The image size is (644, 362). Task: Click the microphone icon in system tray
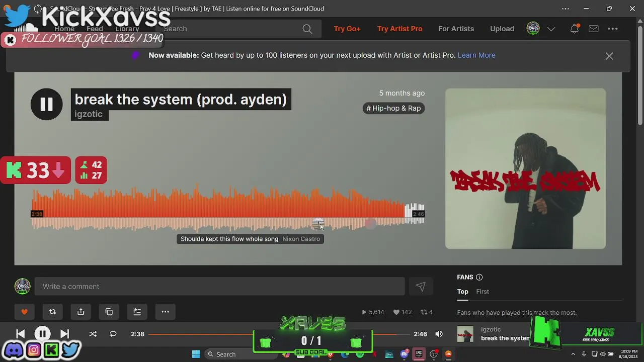[x=584, y=354]
